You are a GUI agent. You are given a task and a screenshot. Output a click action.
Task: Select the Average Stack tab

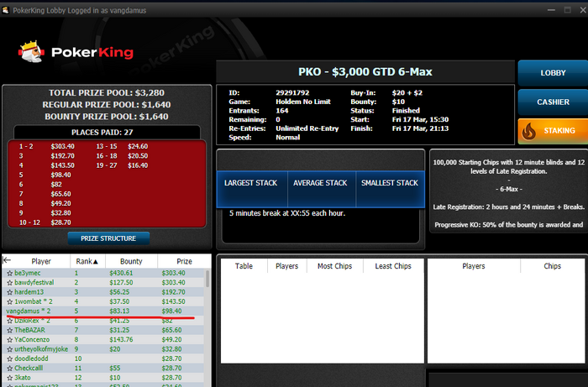click(x=320, y=188)
